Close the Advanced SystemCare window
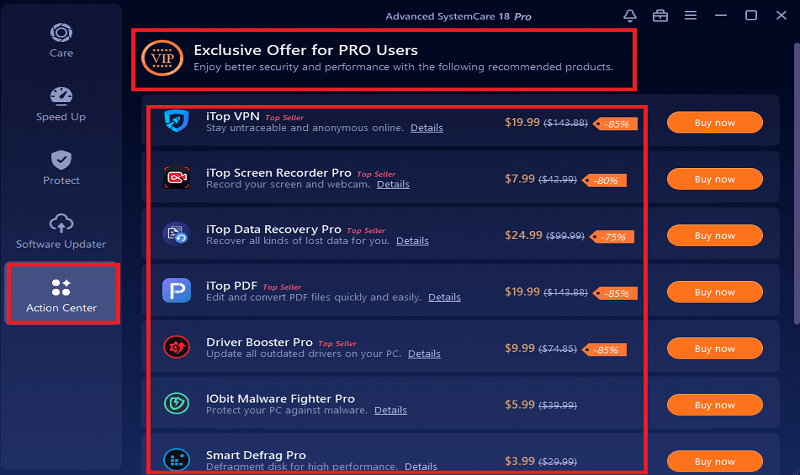Image resolution: width=800 pixels, height=475 pixels. tap(781, 16)
